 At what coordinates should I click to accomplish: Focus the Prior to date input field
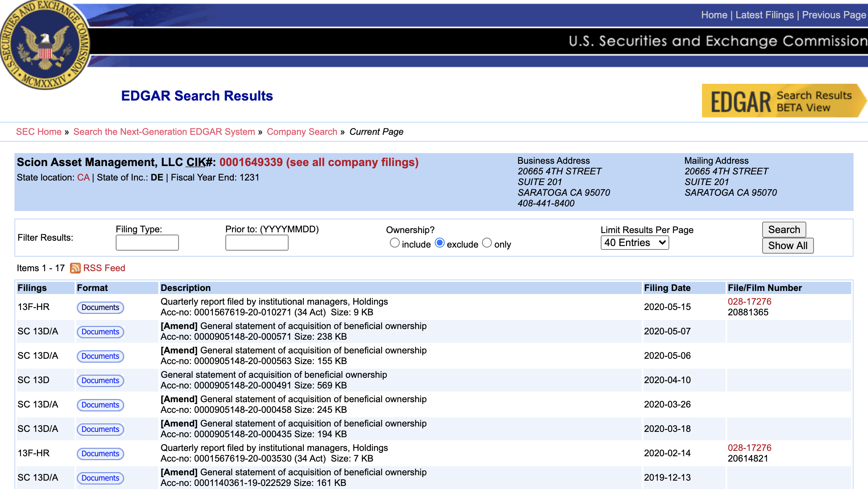click(257, 243)
